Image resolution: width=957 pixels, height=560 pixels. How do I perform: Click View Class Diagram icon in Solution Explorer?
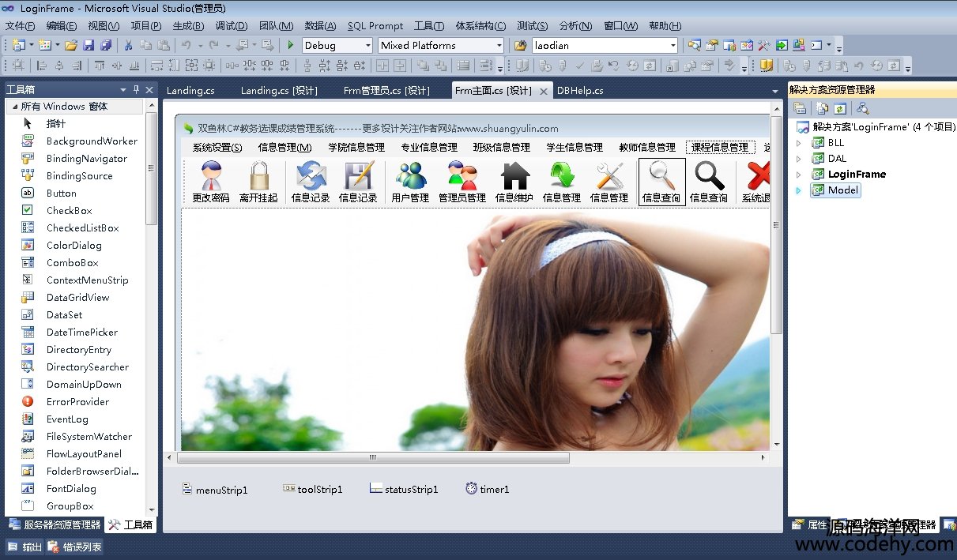click(862, 108)
